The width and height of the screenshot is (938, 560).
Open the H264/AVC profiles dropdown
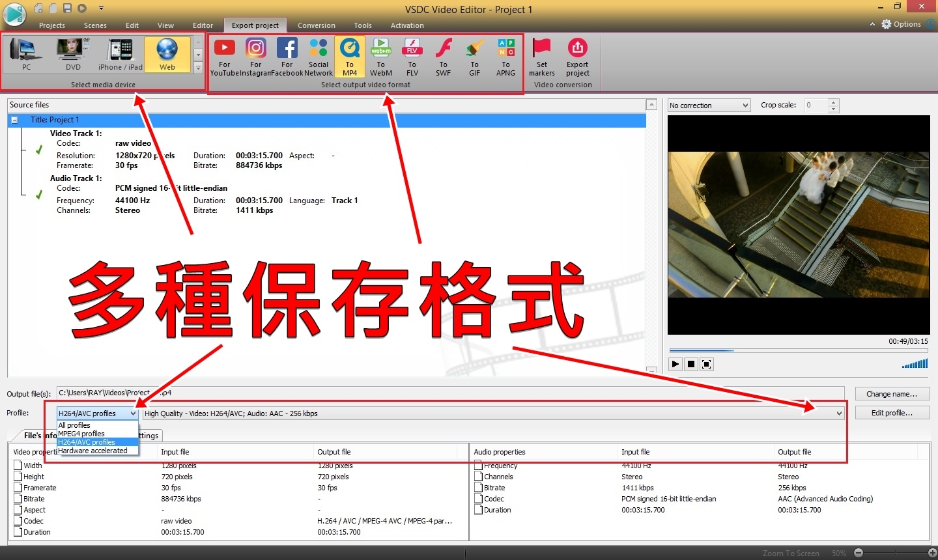[97, 413]
